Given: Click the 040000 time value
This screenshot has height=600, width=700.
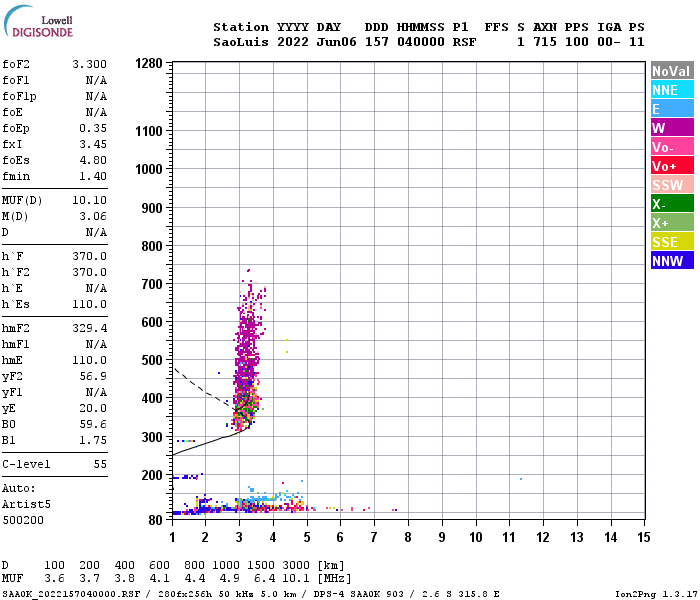Looking at the screenshot, I should click(421, 42).
